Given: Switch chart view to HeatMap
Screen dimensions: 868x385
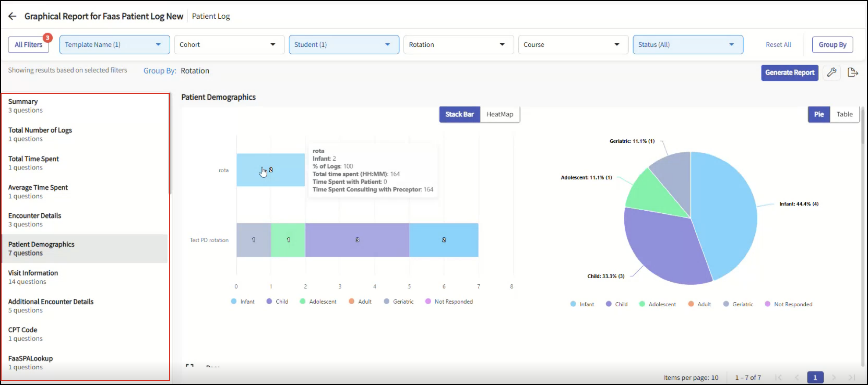Looking at the screenshot, I should (x=499, y=114).
